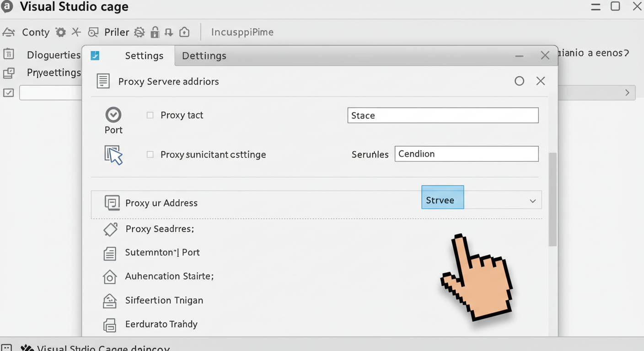The width and height of the screenshot is (644, 351).
Task: Open the Sutemnton Port item
Action: pos(162,252)
